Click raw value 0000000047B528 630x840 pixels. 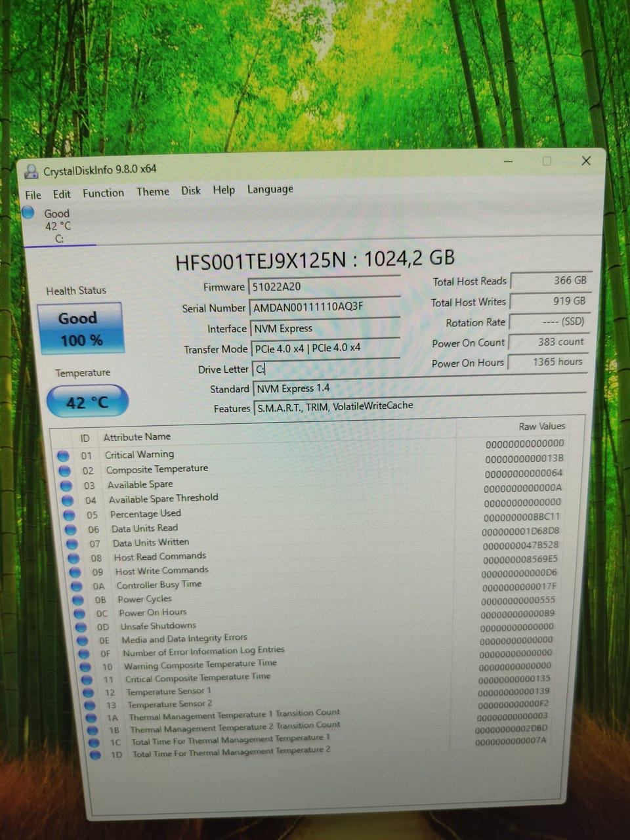pyautogui.click(x=521, y=545)
